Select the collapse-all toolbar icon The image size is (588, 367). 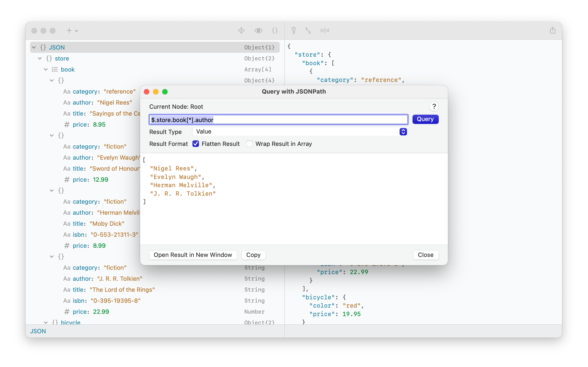tap(241, 31)
